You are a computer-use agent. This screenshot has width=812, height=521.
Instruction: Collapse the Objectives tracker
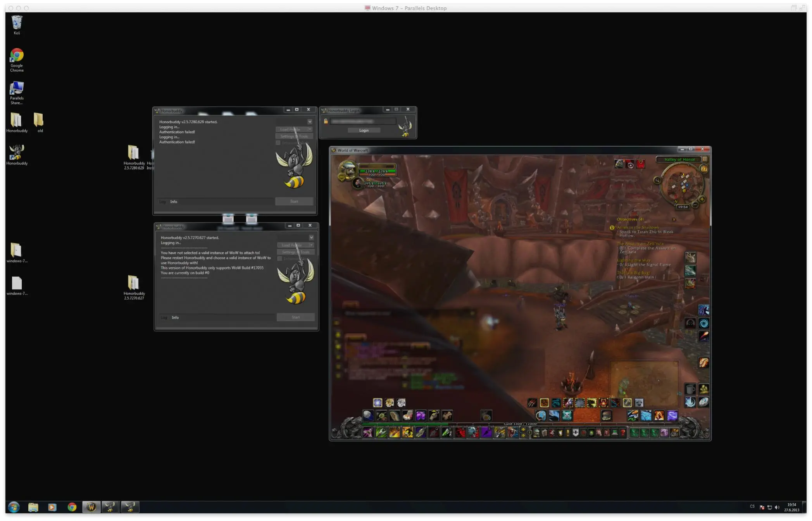point(674,219)
